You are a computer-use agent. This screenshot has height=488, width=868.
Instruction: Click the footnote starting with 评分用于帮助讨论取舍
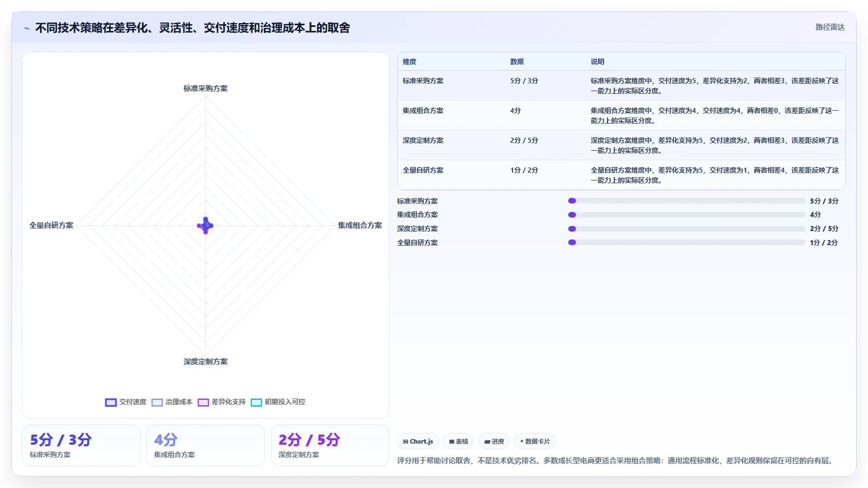pyautogui.click(x=615, y=460)
